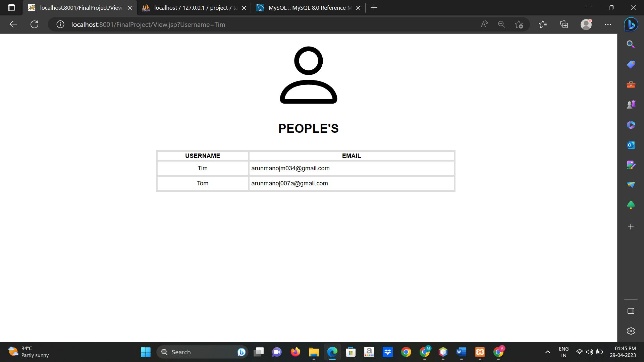Screen dimensions: 644x362
Task: Open sidebar Outlook icon
Action: pyautogui.click(x=631, y=145)
